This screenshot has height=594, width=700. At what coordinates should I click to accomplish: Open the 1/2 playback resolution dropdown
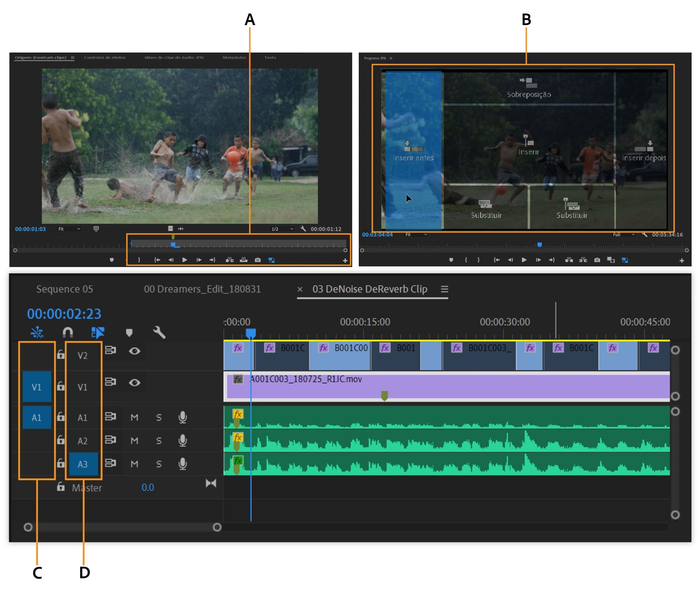(282, 229)
